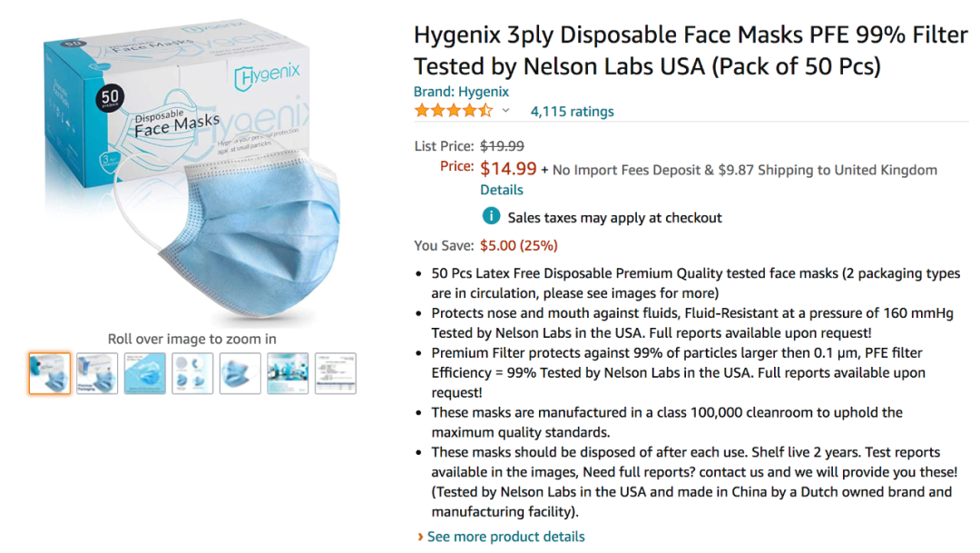The image size is (980, 553).
Task: Show the mask on teal background thumbnail
Action: [144, 373]
